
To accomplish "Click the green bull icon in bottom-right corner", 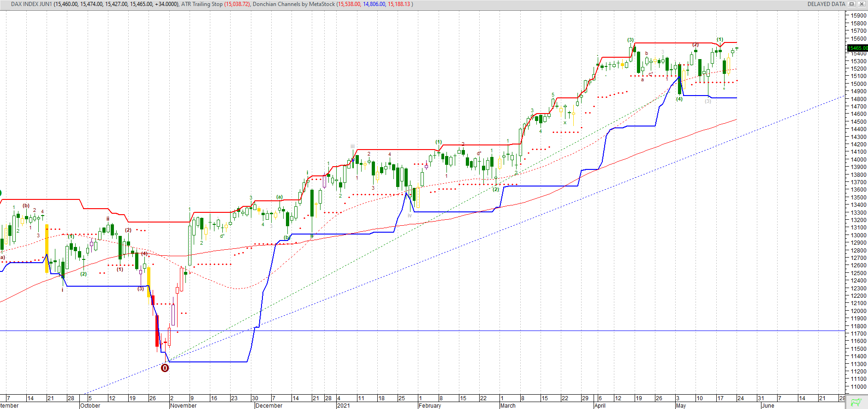I will 856,402.
